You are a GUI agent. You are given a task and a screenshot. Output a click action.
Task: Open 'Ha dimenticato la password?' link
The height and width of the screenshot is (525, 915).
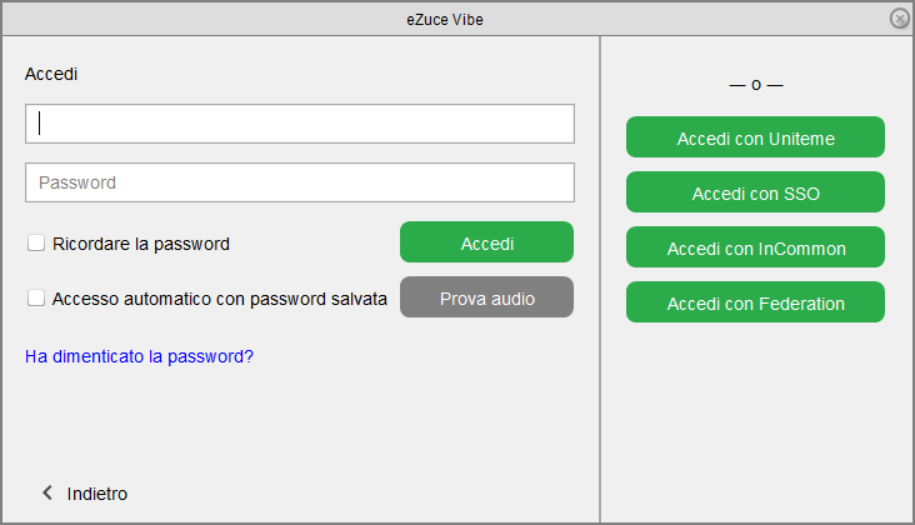(x=139, y=356)
